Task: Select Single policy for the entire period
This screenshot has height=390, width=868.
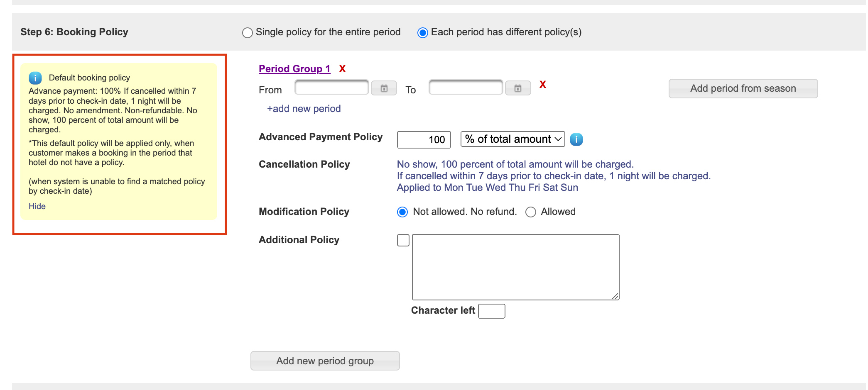Action: coord(248,33)
